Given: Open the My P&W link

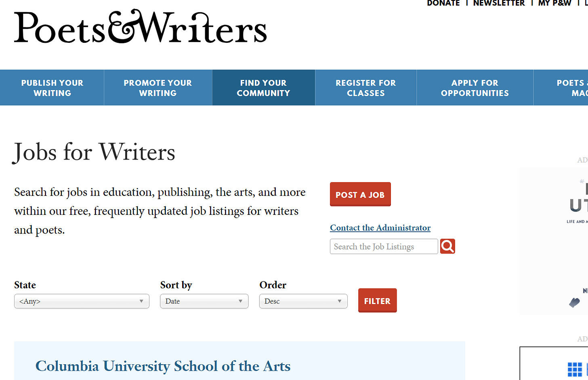Looking at the screenshot, I should coord(554,3).
